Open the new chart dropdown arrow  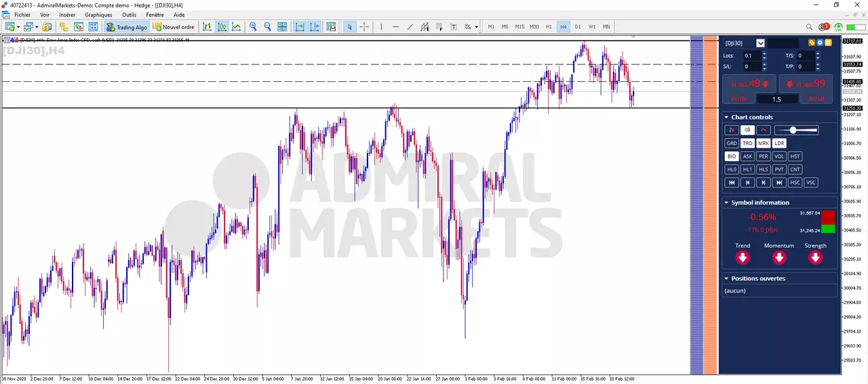pyautogui.click(x=18, y=27)
